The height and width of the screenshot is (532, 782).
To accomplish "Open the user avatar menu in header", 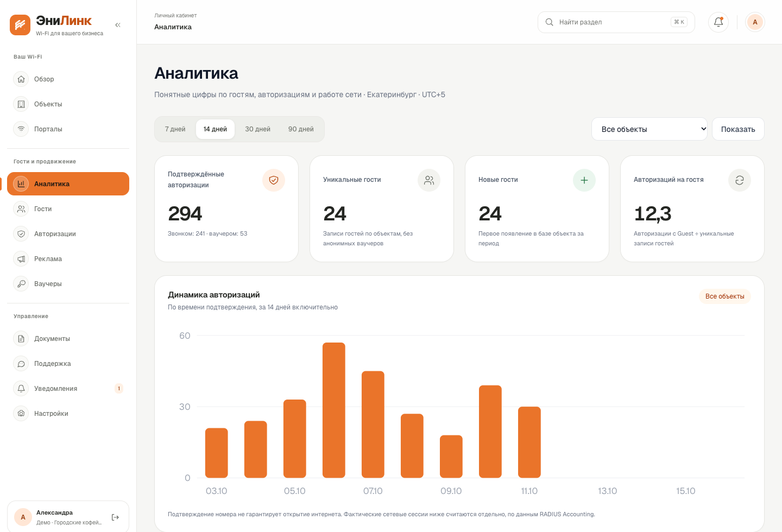I will click(x=755, y=22).
